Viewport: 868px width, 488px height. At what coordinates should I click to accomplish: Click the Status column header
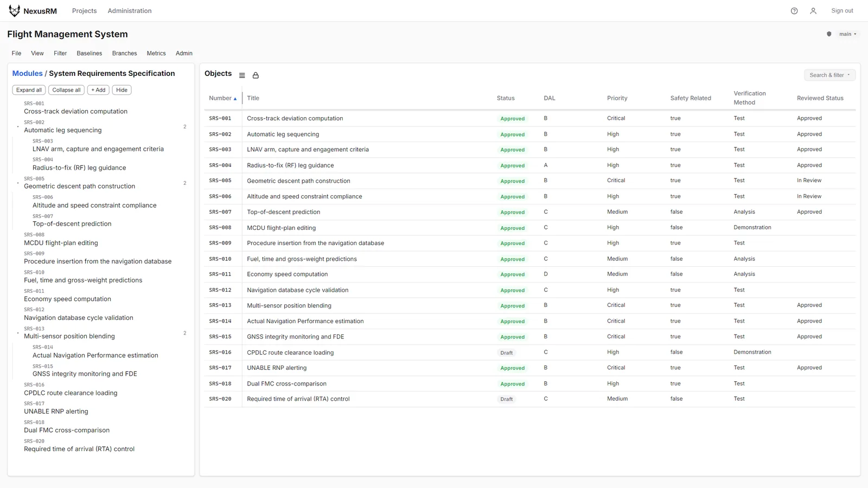coord(506,99)
